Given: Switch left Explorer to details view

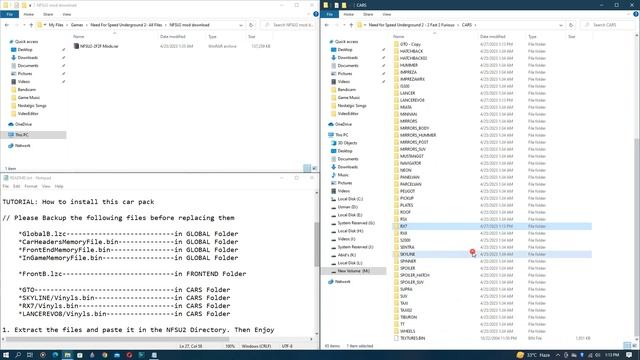Looking at the screenshot, I should click(x=307, y=168).
